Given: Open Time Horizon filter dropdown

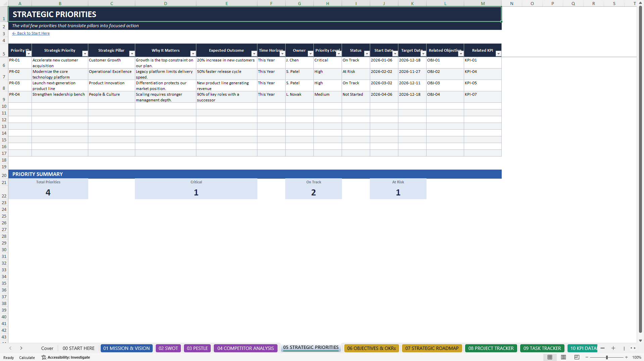Looking at the screenshot, I should pyautogui.click(x=282, y=54).
